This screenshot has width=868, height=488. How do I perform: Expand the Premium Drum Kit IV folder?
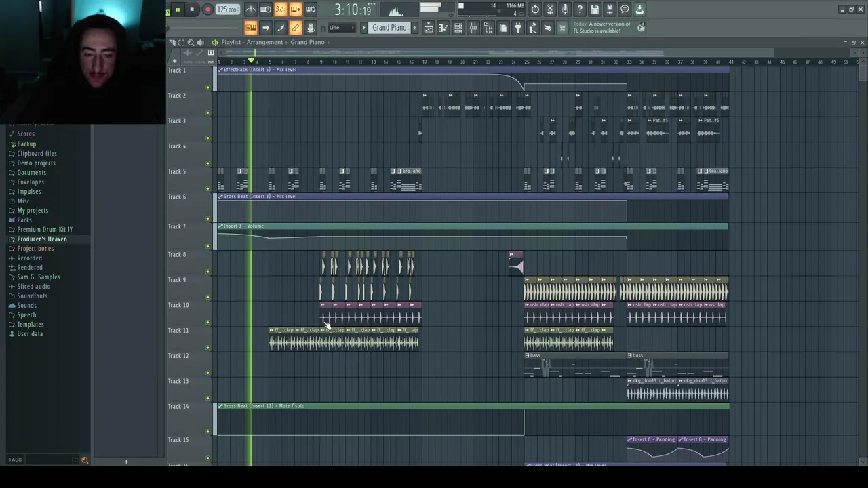(x=45, y=229)
